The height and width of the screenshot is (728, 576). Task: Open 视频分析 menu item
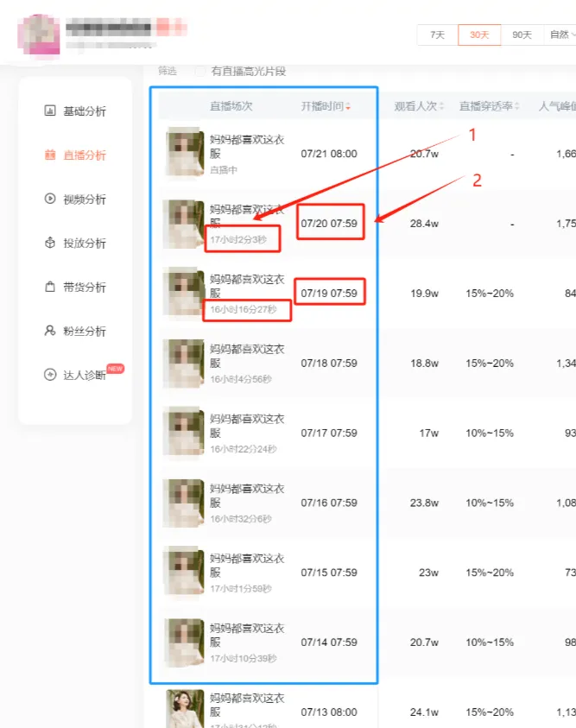85,199
